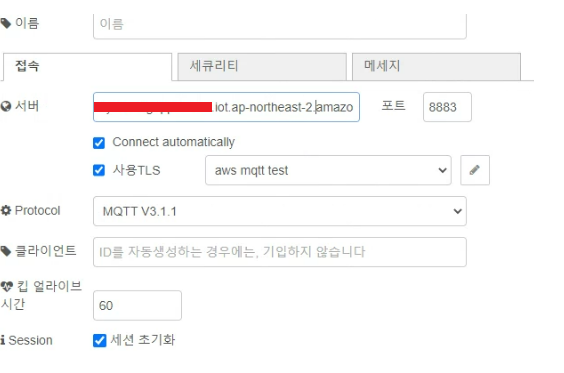Click the keep alive field showing 60
The width and height of the screenshot is (564, 373).
pyautogui.click(x=137, y=305)
